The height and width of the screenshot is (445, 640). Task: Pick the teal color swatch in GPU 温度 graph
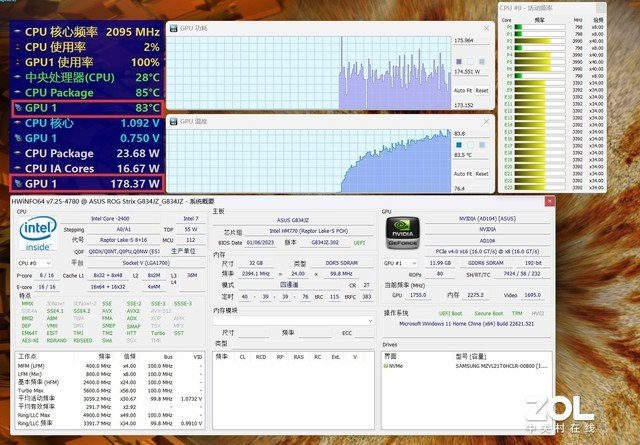(x=459, y=145)
